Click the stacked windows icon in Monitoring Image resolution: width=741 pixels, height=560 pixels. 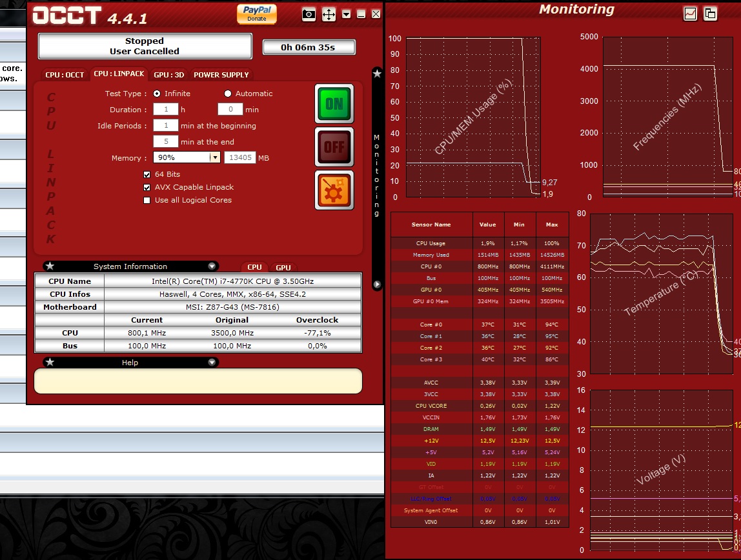coord(710,14)
